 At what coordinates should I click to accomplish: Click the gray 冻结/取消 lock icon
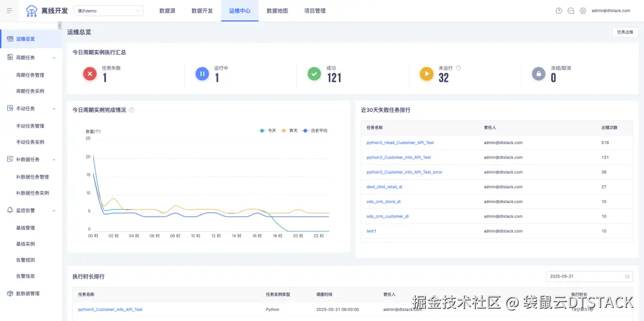click(538, 74)
